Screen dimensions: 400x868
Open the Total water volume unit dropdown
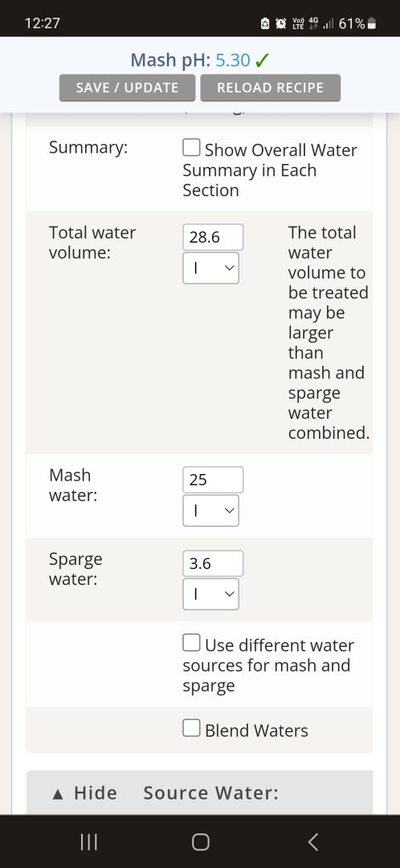[210, 268]
